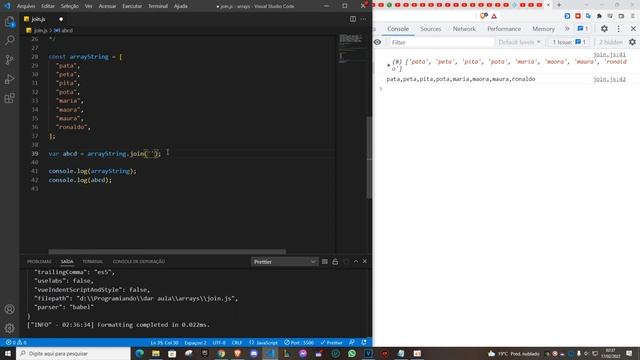Screen dimensions: 640x360
Task: Open join.js:42 source link
Action: click(x=609, y=79)
